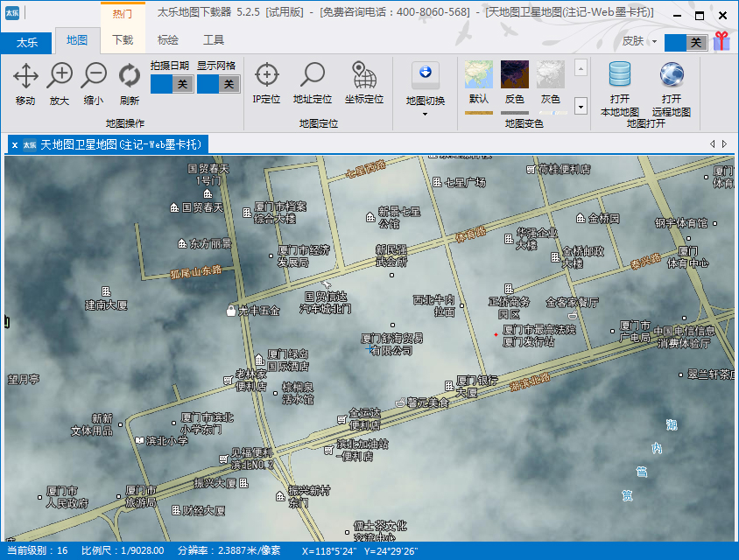Click the 馨沅美食 restaurant marker
Screen dimensions: 739x560
[x=399, y=402]
